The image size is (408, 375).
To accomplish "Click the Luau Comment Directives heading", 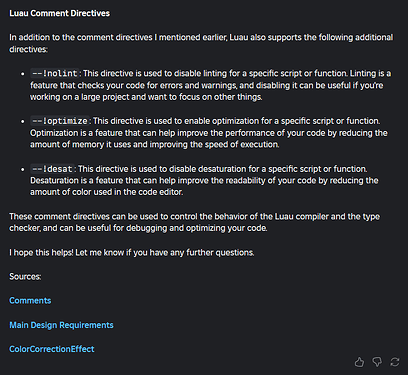I will coord(60,13).
